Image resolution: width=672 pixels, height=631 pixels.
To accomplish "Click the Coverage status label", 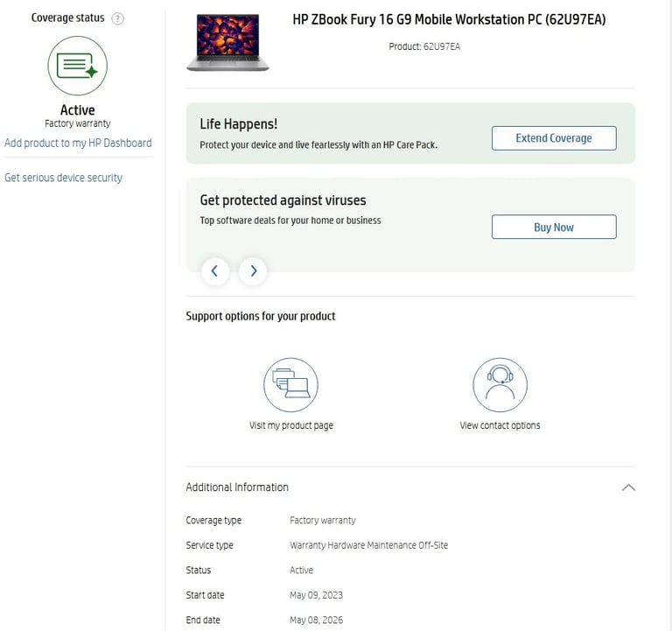I will pos(67,18).
